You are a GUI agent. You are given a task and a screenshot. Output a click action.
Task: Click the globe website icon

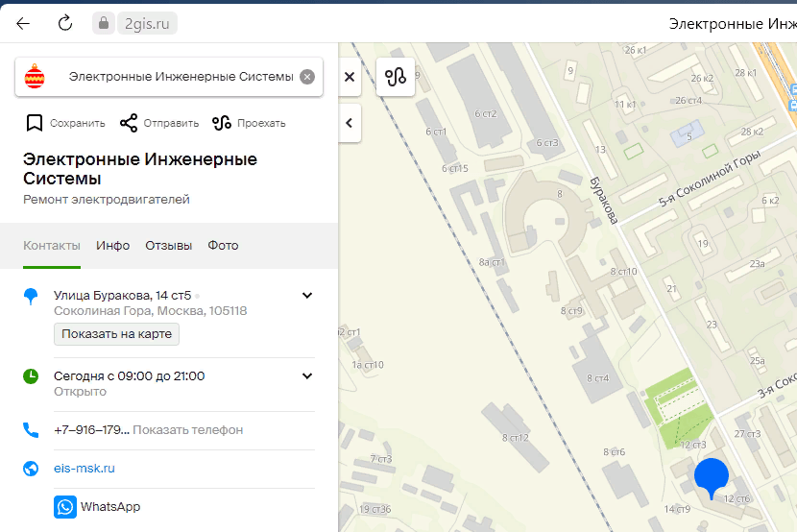(x=31, y=469)
